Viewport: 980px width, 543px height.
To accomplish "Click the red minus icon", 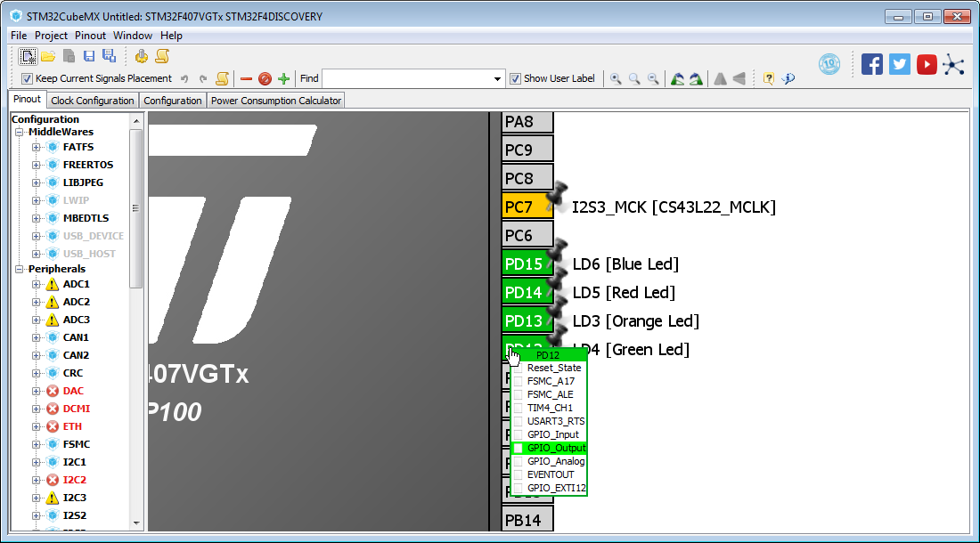I will coord(246,78).
